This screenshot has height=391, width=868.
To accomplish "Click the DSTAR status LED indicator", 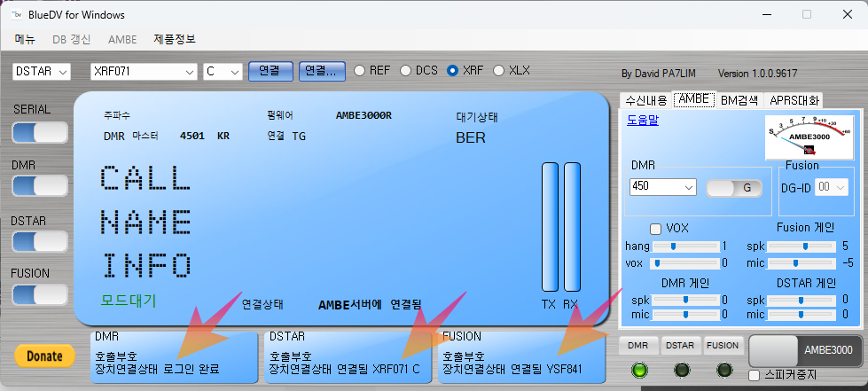I will [x=682, y=370].
